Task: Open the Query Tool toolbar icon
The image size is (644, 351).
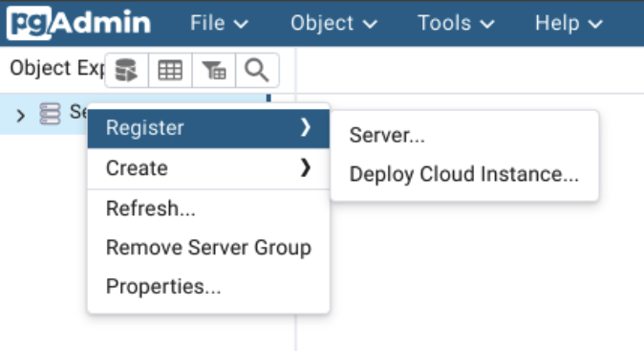Action: 126,70
